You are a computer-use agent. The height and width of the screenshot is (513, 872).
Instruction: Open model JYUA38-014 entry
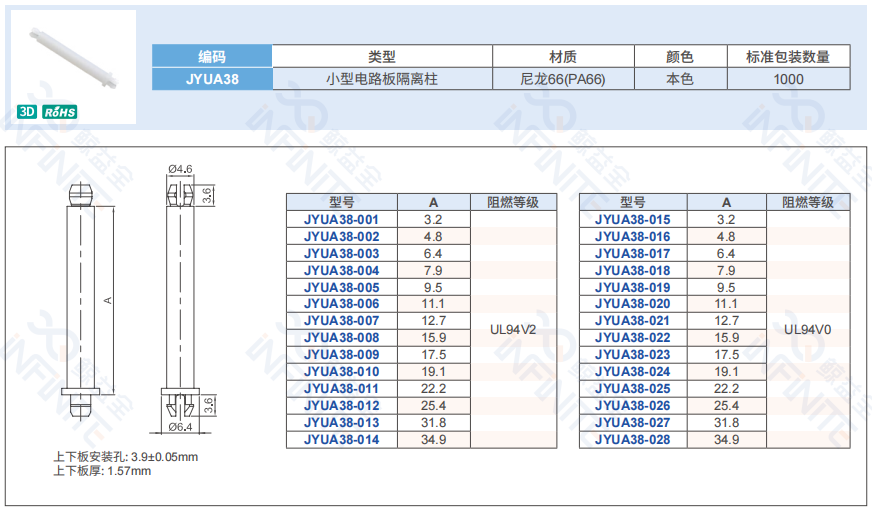click(341, 439)
